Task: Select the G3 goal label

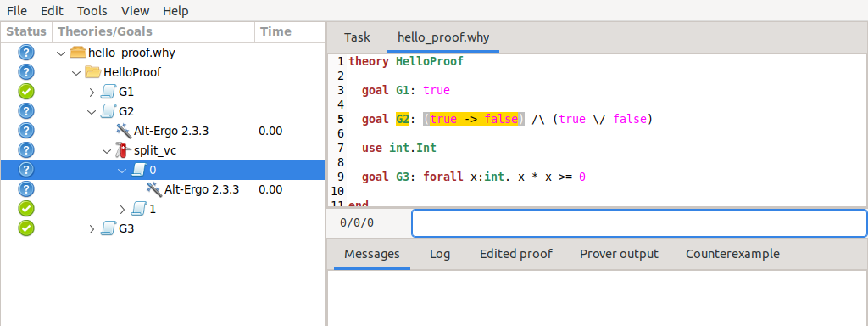Action: point(126,228)
